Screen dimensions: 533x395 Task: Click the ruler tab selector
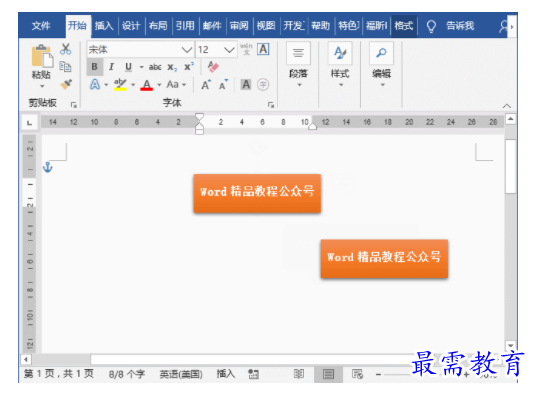(x=30, y=122)
